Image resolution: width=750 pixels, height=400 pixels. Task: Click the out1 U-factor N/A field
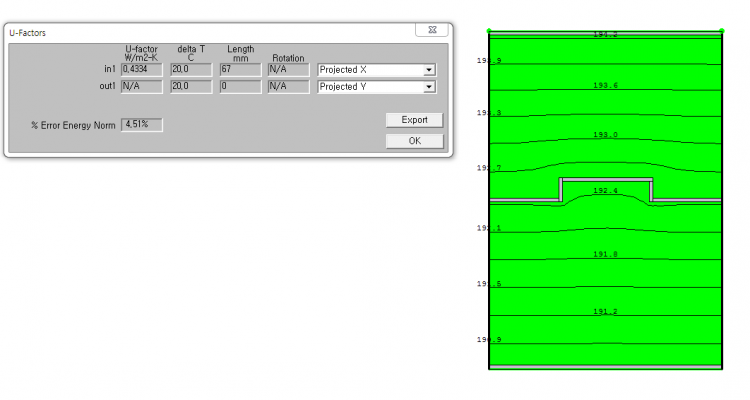point(141,87)
